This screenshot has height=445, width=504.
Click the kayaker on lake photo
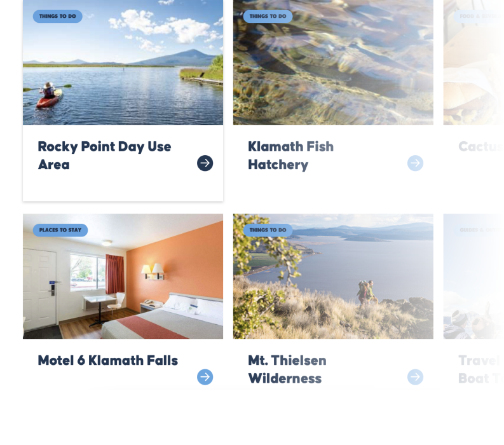pos(123,62)
